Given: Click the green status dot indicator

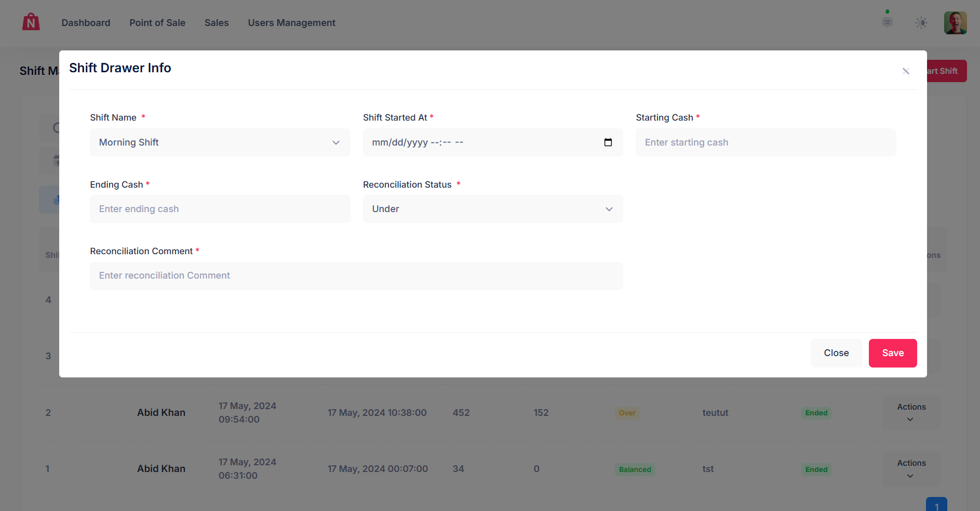Looking at the screenshot, I should tap(888, 10).
